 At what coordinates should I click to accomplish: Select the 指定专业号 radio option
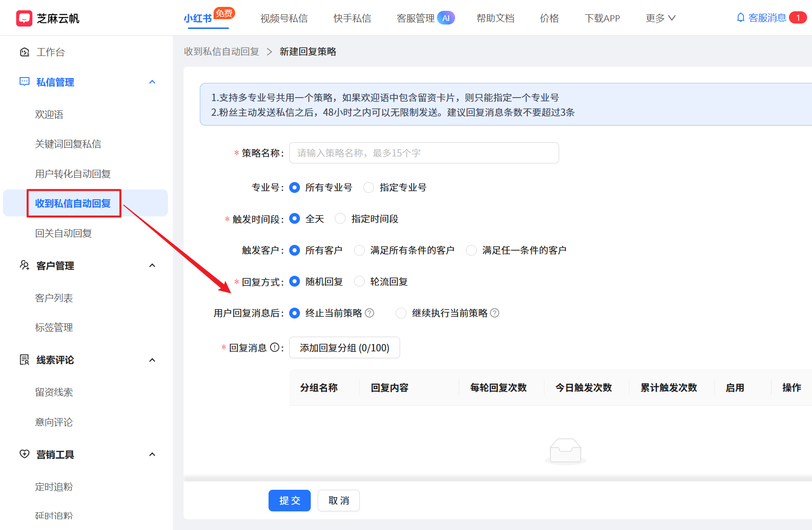[x=369, y=187]
